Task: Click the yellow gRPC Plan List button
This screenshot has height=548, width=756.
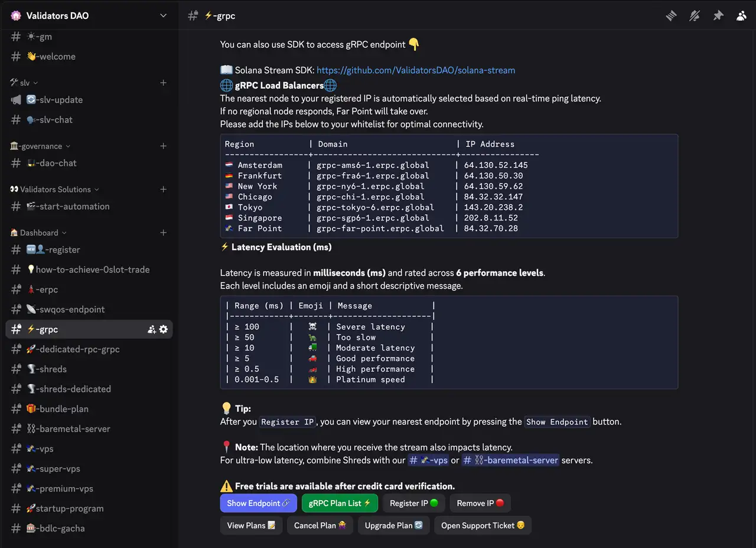Action: click(340, 503)
